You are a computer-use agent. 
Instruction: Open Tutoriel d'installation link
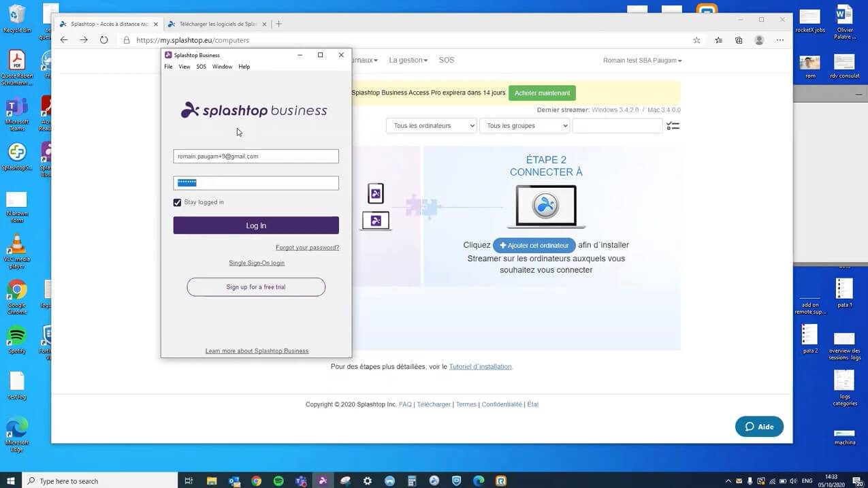click(x=480, y=367)
